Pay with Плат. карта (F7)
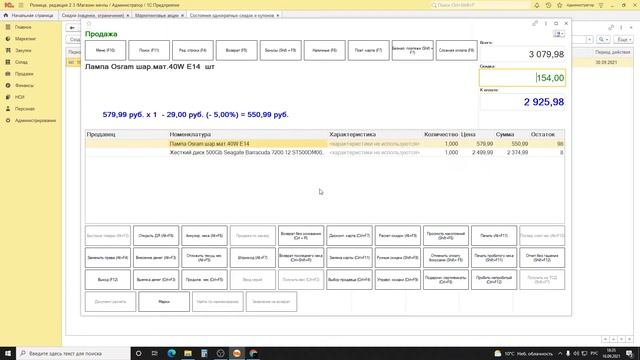The width and height of the screenshot is (640, 360). click(368, 50)
